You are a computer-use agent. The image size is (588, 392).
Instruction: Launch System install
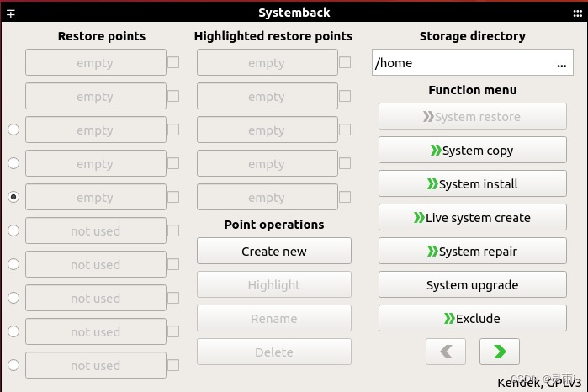473,184
